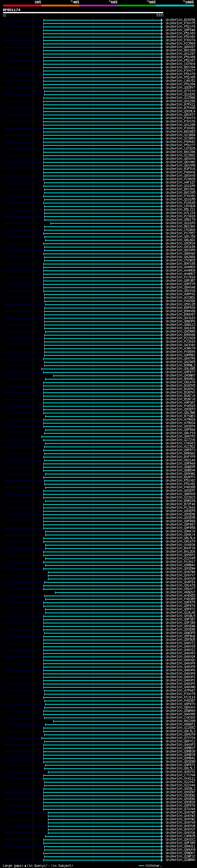Select hit label UniRef100_P48387
Viewport: 197px width, 868px height.
click(x=180, y=700)
